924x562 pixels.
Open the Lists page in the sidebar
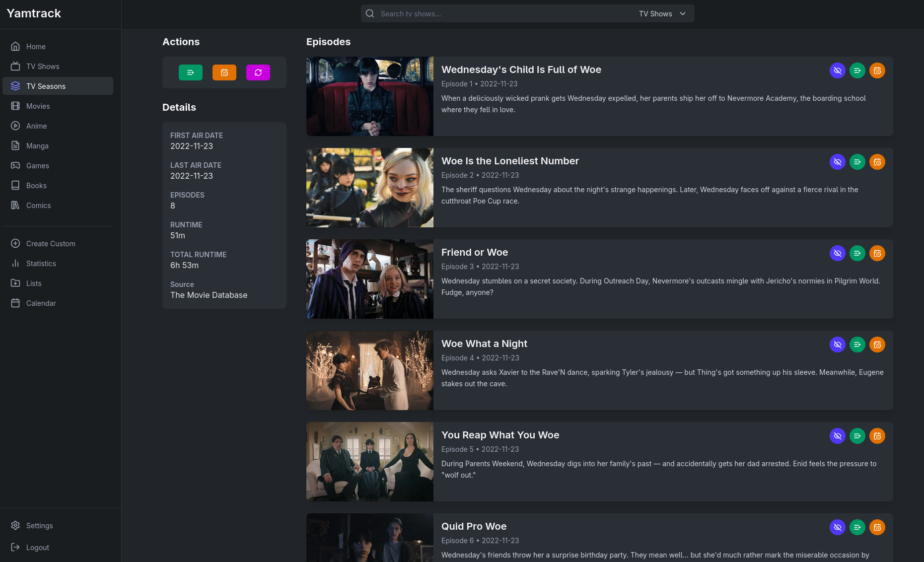34,283
